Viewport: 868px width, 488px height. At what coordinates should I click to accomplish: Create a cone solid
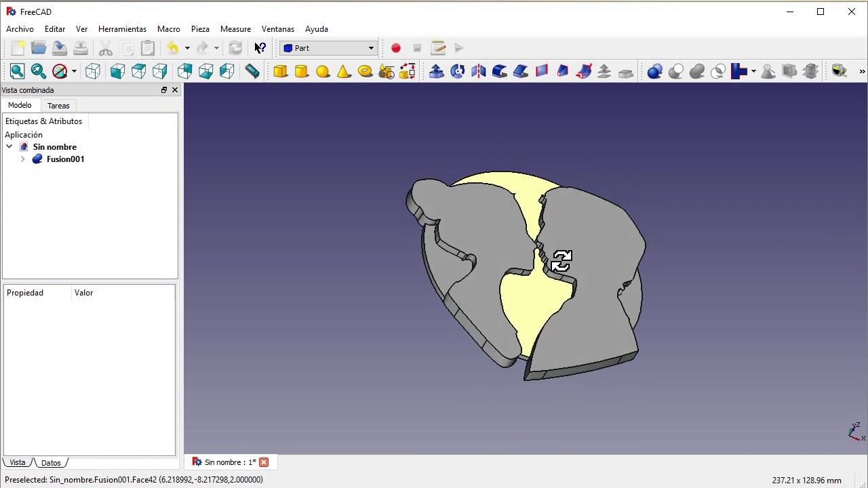tap(344, 71)
